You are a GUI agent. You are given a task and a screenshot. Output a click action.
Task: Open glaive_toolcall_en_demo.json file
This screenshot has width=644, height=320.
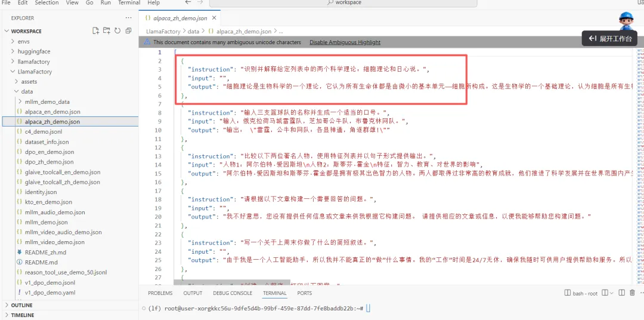(63, 172)
